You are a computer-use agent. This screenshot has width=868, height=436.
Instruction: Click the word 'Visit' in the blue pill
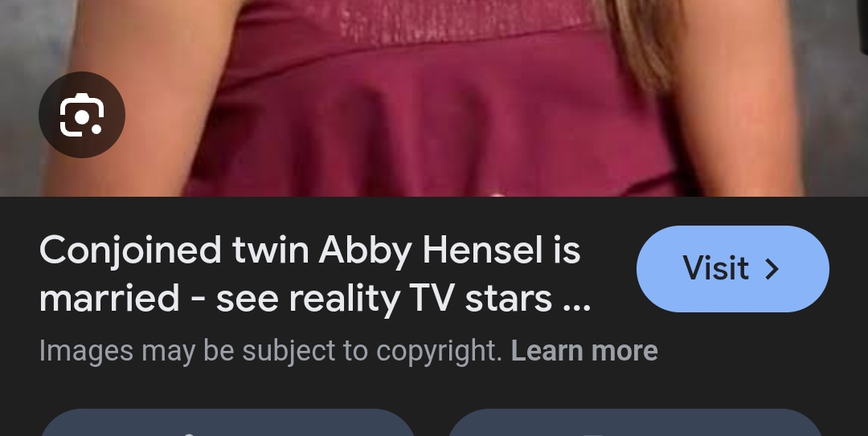pos(715,268)
